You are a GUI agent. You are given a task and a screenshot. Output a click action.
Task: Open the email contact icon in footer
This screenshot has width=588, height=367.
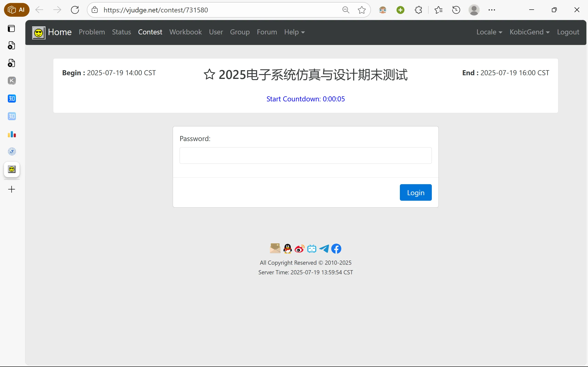(x=274, y=248)
